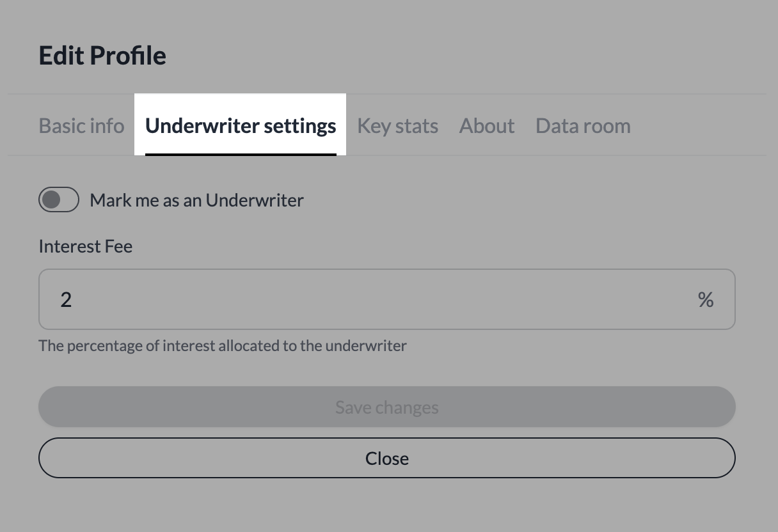Viewport: 778px width, 532px height.
Task: Open the Data room tab
Action: (x=583, y=126)
